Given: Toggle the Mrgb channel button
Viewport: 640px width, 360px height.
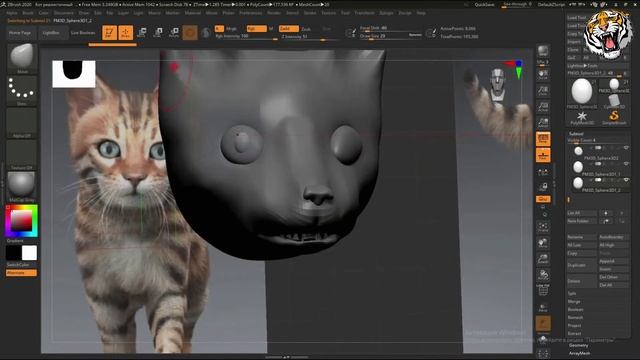Looking at the screenshot, I should pos(231,29).
